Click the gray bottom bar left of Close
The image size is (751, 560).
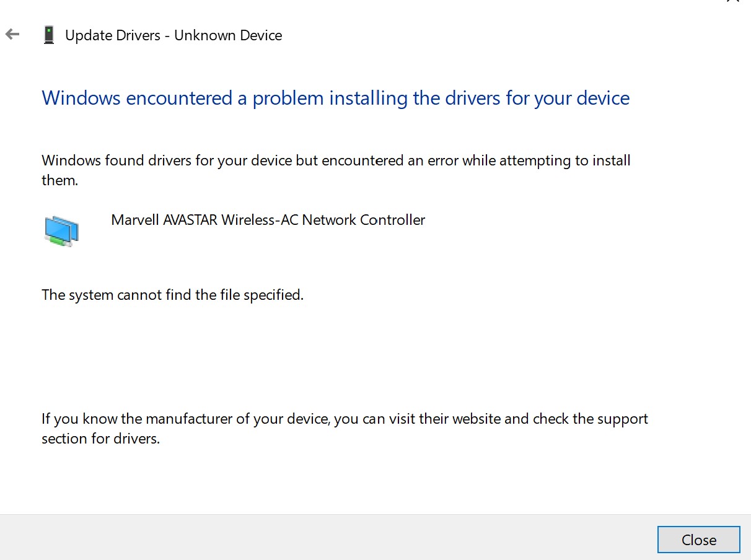pos(328,537)
